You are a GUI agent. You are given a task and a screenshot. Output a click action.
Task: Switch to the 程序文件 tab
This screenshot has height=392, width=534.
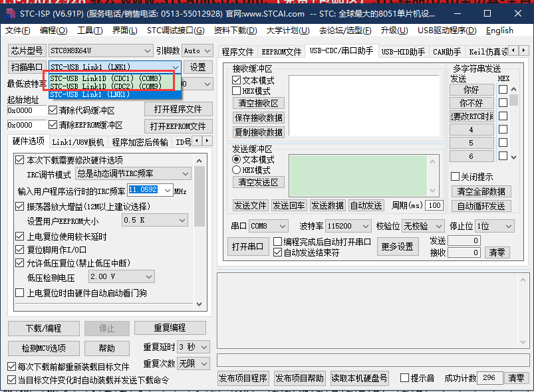237,52
